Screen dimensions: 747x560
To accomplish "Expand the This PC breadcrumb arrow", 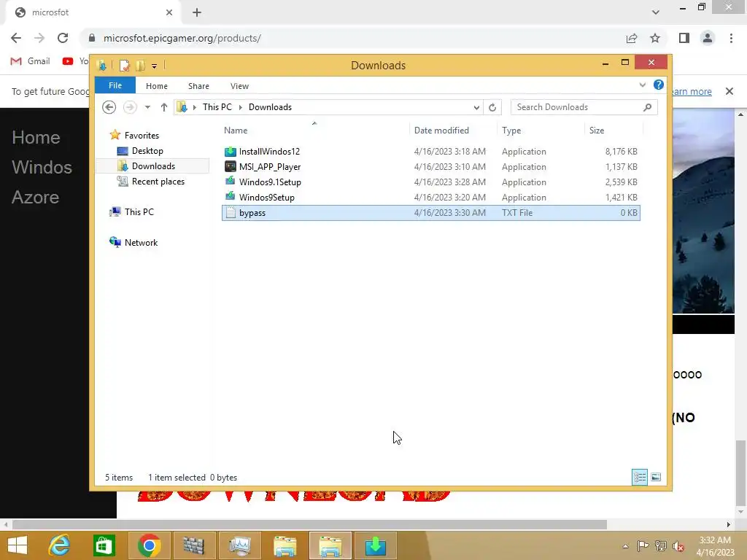I will (240, 107).
